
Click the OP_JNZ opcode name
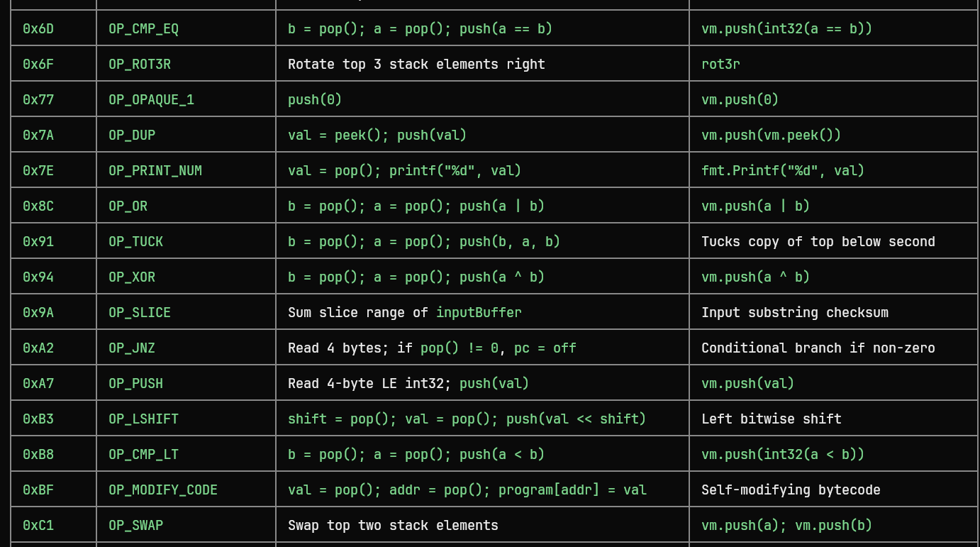[x=132, y=348]
